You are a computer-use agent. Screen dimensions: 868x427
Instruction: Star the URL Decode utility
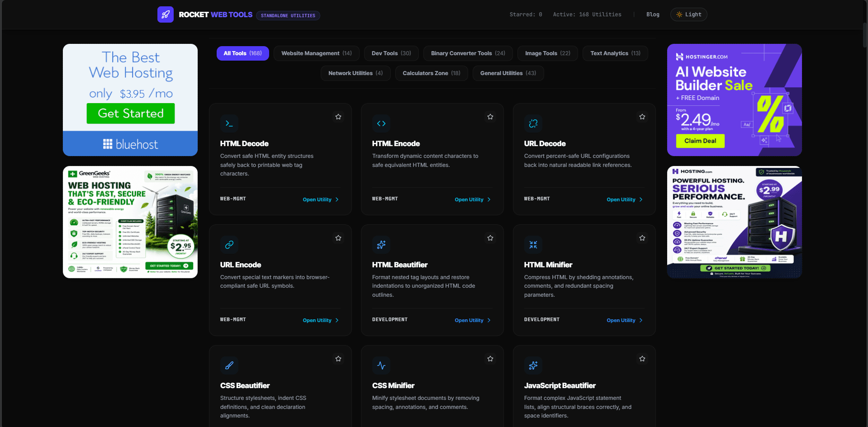642,117
